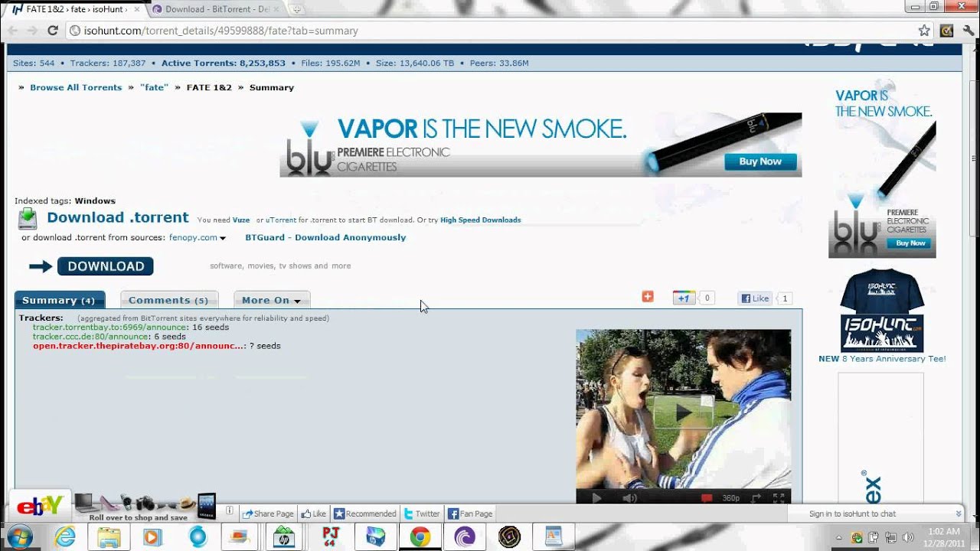The image size is (980, 551).
Task: Click the orange plus share icon
Action: coord(648,297)
